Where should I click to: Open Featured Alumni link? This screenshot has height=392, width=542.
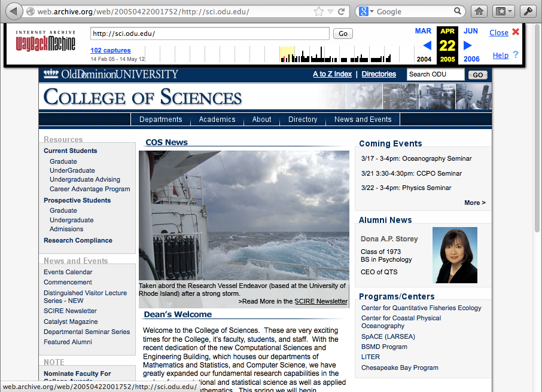click(68, 342)
